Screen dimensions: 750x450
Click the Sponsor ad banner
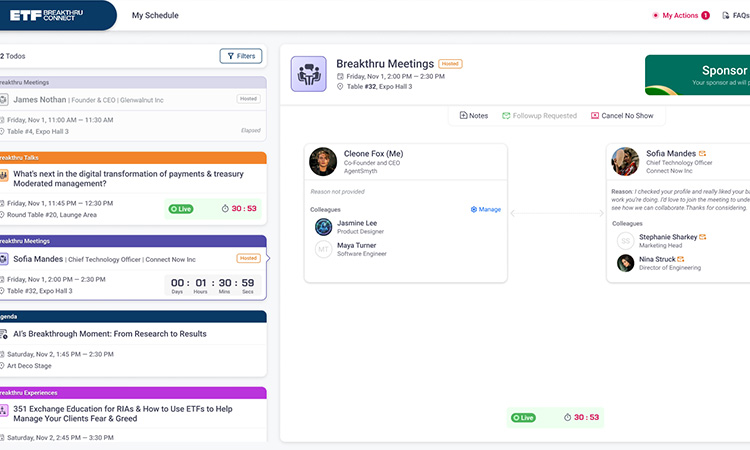click(x=697, y=75)
